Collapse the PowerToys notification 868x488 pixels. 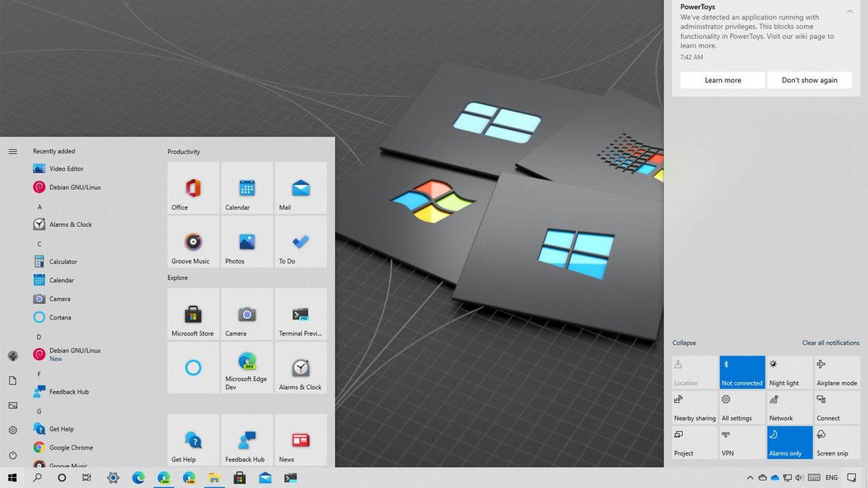[849, 11]
